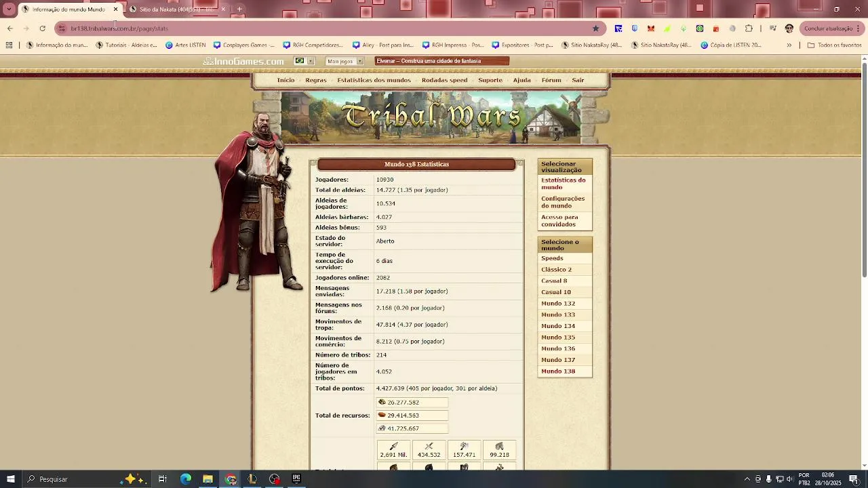Open the volume icon in system tray
This screenshot has height=488, width=868.
pyautogui.click(x=789, y=479)
